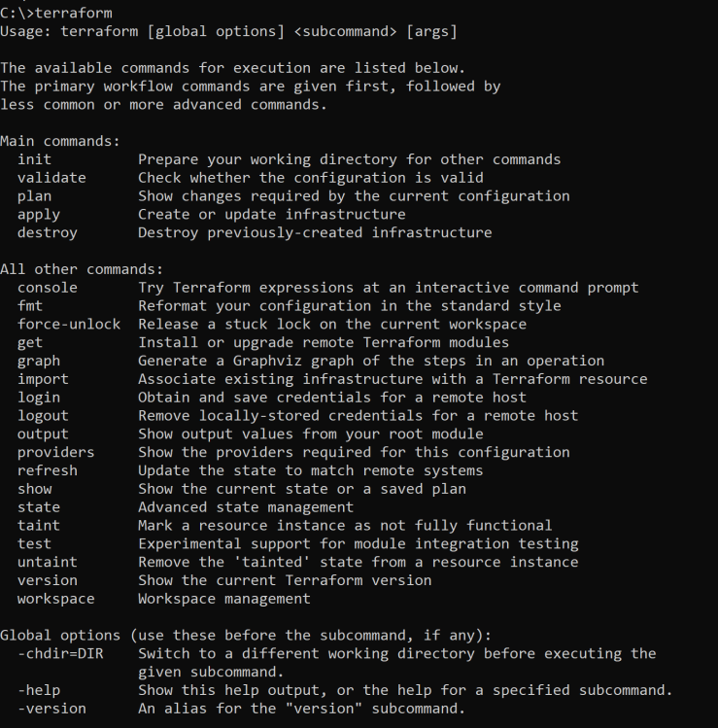Click the 'workspace' command entry
The width and height of the screenshot is (718, 728).
[x=55, y=599]
